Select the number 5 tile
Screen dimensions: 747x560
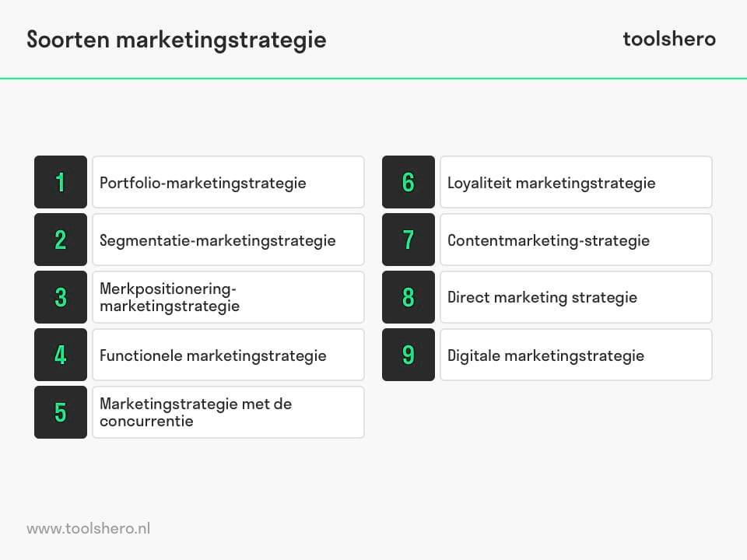tap(61, 412)
